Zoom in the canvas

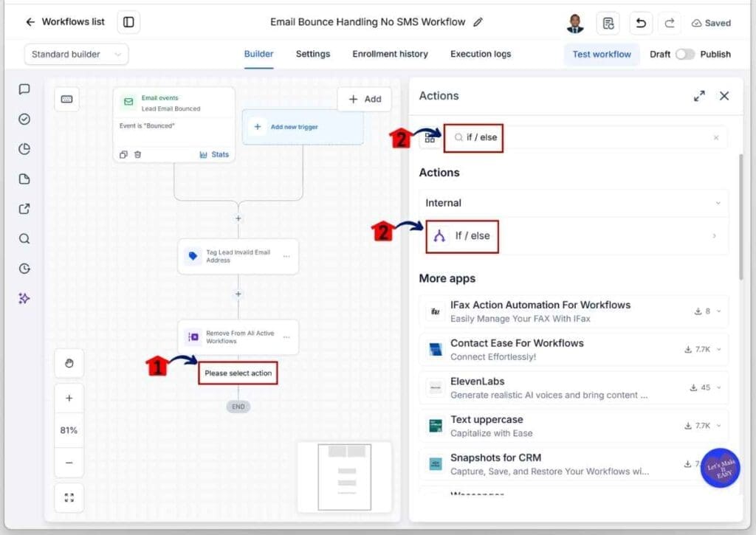[x=69, y=398]
